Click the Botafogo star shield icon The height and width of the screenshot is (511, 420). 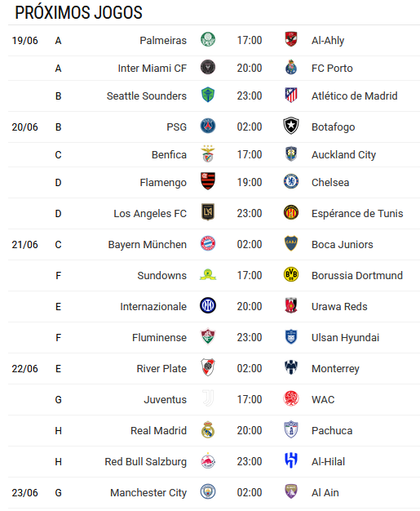291,127
